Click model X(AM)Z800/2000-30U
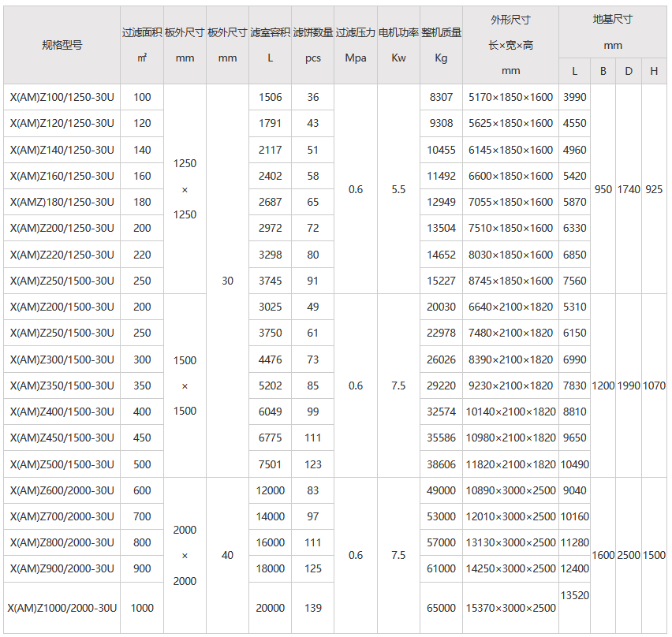 pyautogui.click(x=62, y=542)
